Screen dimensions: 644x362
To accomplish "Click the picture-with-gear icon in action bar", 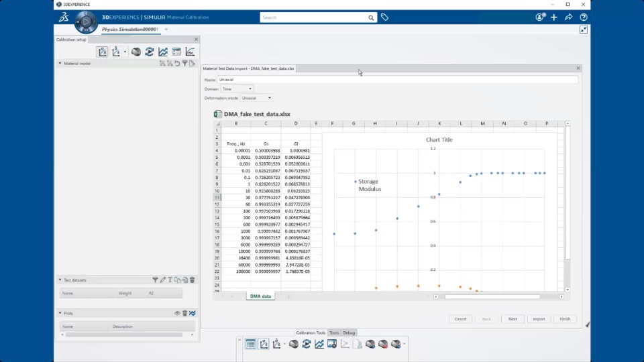I will tap(332, 344).
